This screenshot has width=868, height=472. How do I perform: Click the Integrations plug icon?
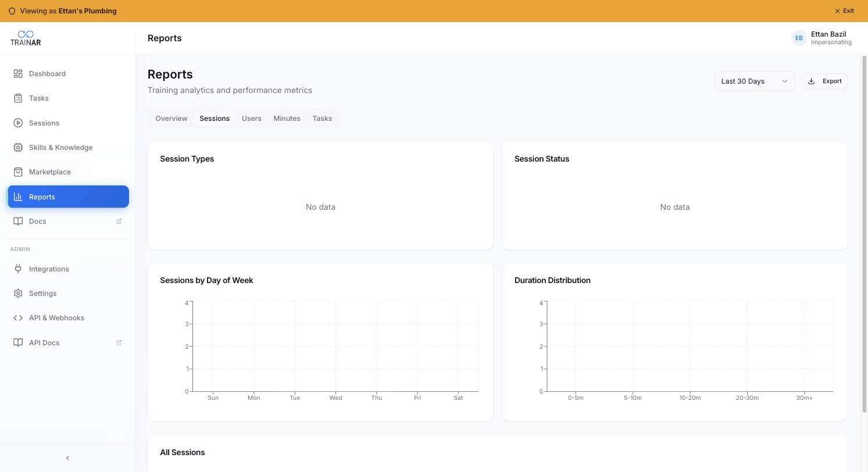pyautogui.click(x=18, y=269)
